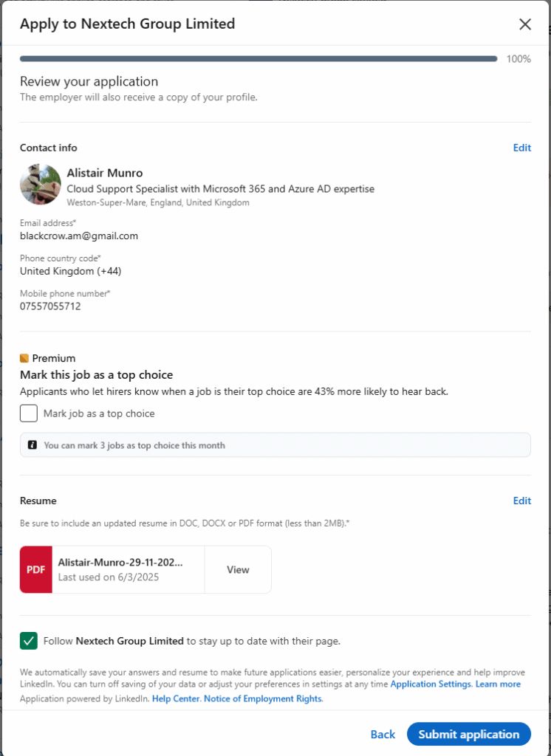The height and width of the screenshot is (756, 551).
Task: Click the Learn more link
Action: (498, 684)
